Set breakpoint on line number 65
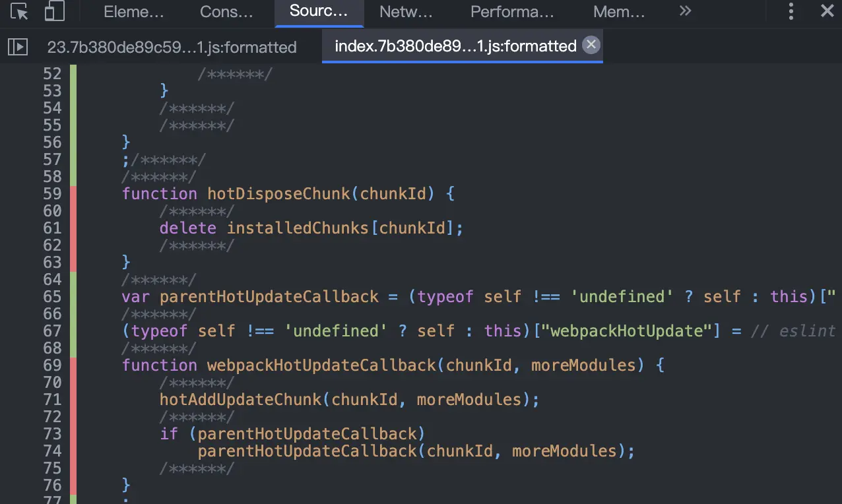The image size is (842, 504). [52, 297]
